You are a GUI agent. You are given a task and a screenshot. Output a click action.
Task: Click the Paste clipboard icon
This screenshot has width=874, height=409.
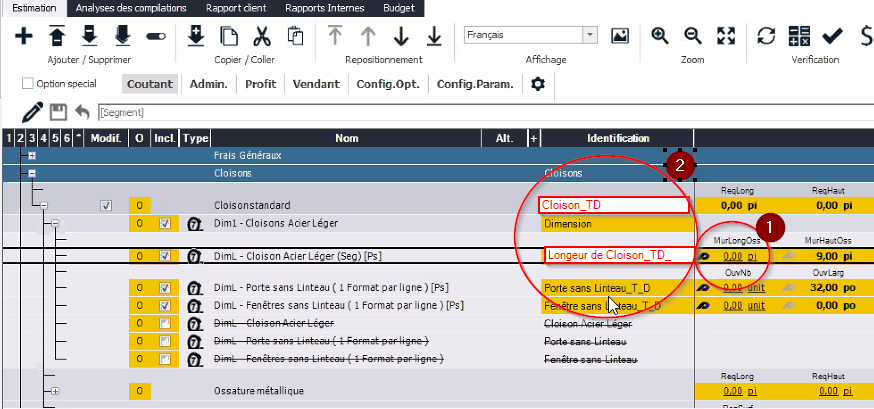pos(295,36)
